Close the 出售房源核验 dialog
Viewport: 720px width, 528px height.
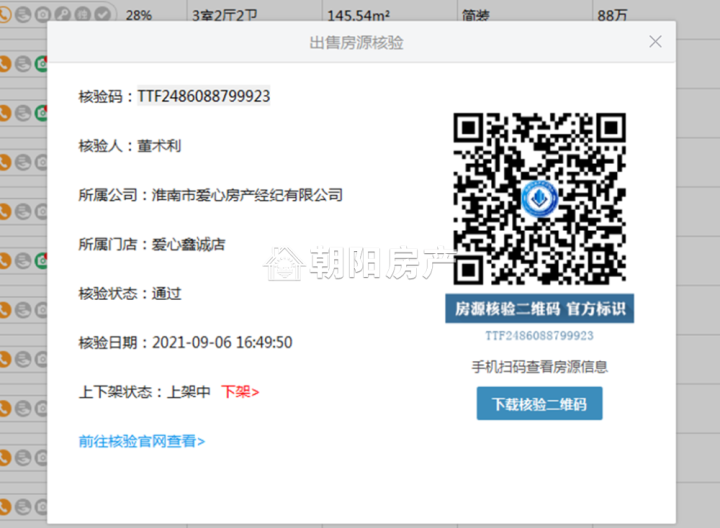click(655, 42)
